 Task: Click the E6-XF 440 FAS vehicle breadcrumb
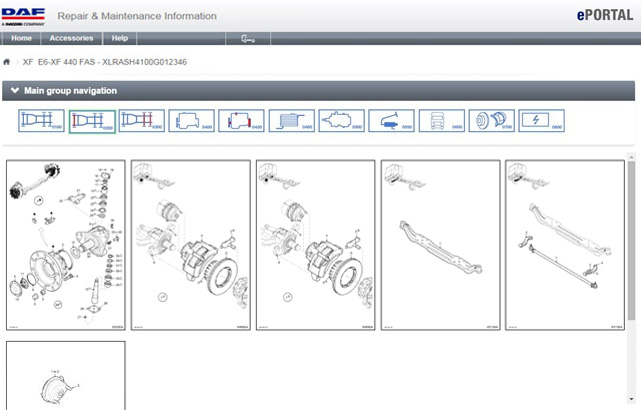click(72, 62)
